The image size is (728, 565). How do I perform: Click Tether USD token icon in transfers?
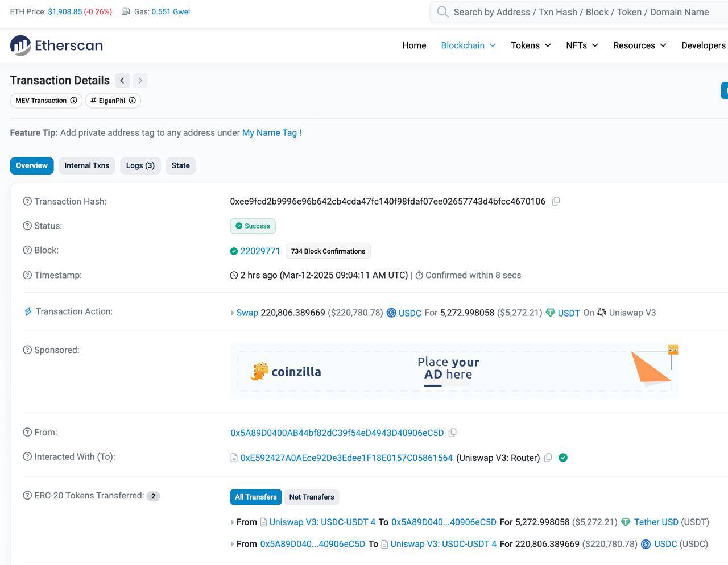click(x=626, y=522)
